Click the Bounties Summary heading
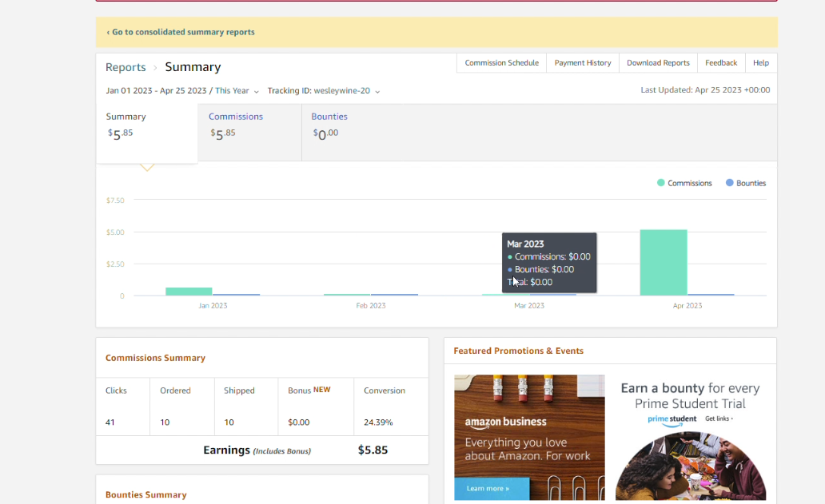This screenshot has height=504, width=825. click(x=145, y=494)
